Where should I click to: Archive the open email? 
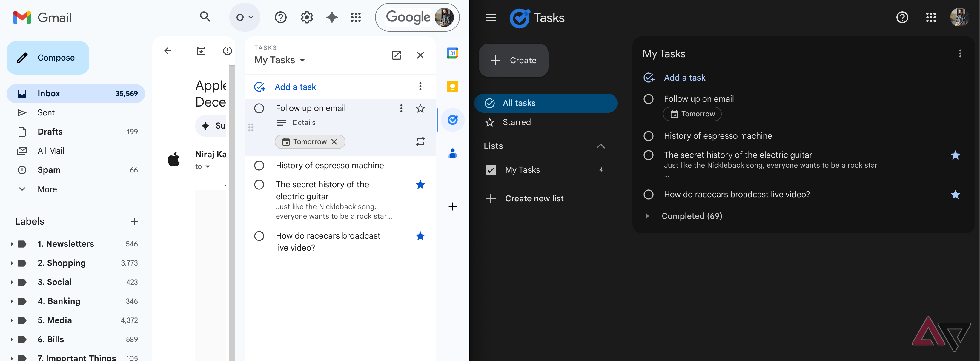[201, 50]
